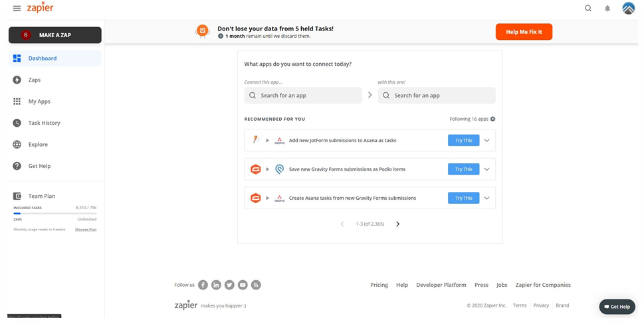This screenshot has width=644, height=324.
Task: Click the red 6 badge on Make a Zap
Action: pyautogui.click(x=26, y=35)
